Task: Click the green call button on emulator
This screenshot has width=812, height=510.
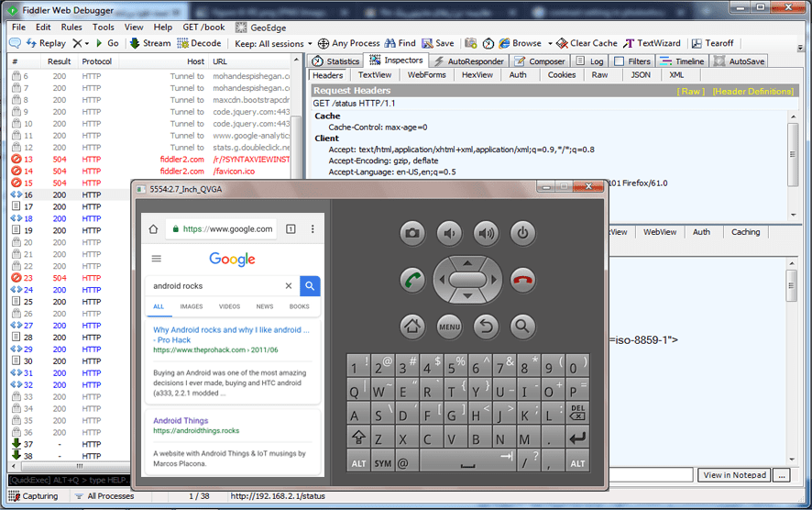Action: pyautogui.click(x=412, y=280)
